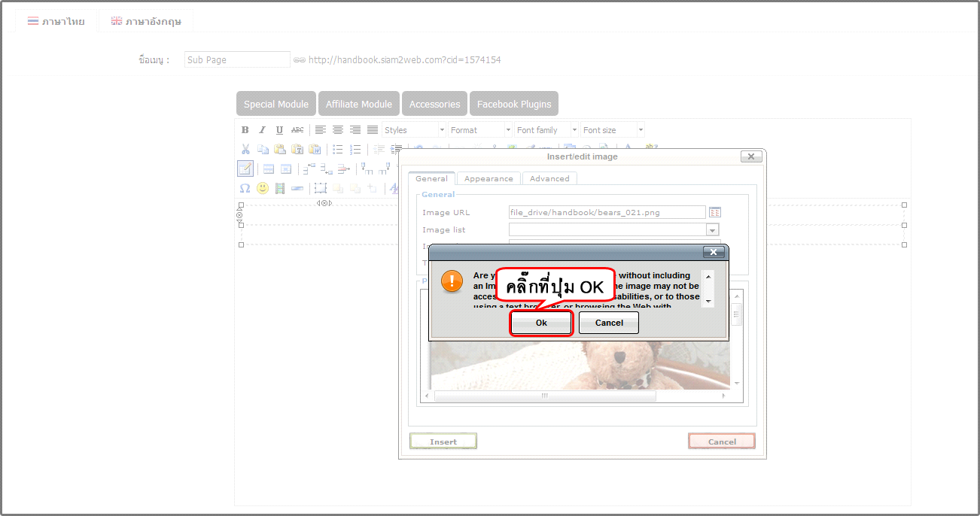Screen dimensions: 980x516
Task: Close the warning alert with X
Action: click(x=714, y=252)
